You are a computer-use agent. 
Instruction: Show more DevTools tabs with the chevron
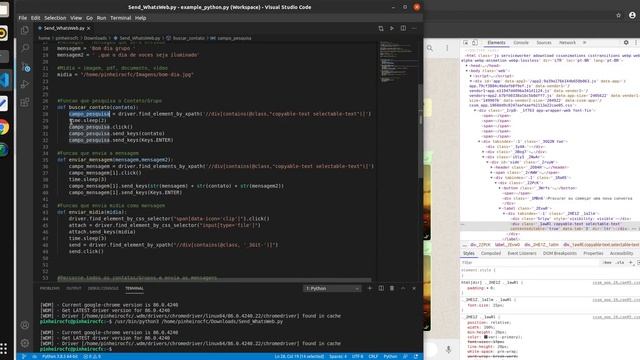pos(584,42)
